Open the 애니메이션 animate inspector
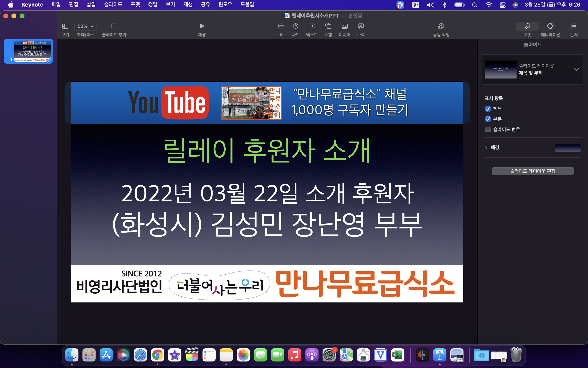The width and height of the screenshot is (588, 368). pyautogui.click(x=551, y=26)
